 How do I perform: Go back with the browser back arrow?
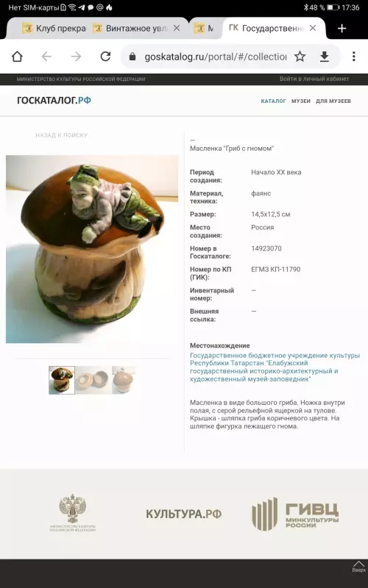46,57
